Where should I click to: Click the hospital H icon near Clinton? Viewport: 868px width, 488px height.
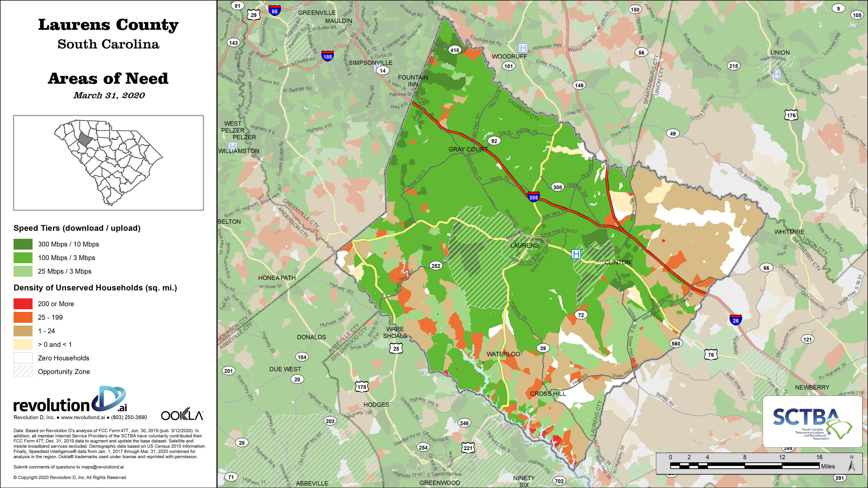pos(576,254)
